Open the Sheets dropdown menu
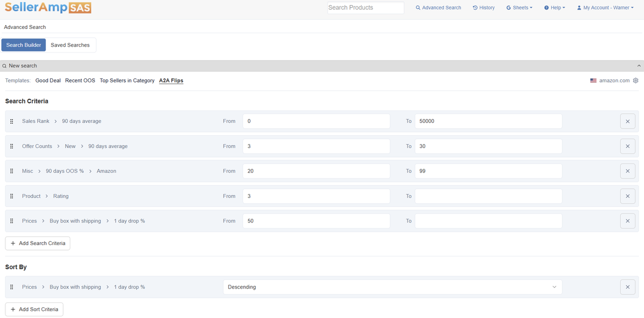This screenshot has width=644, height=318. [519, 8]
